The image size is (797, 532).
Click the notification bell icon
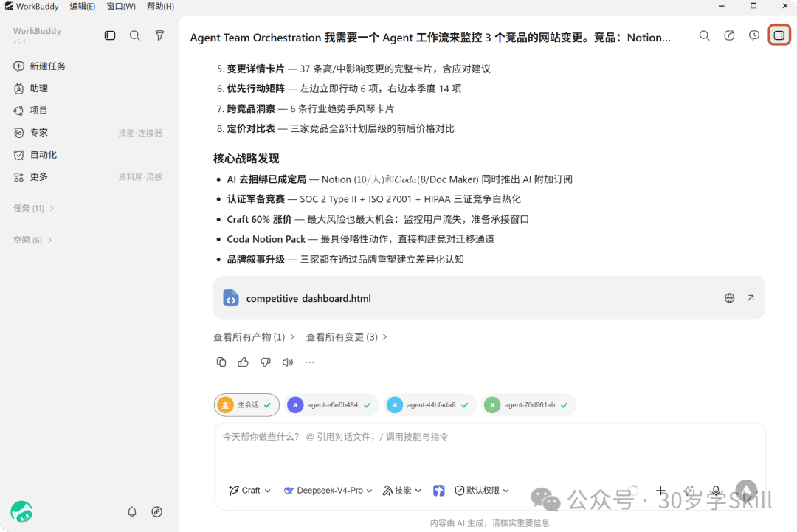(132, 511)
